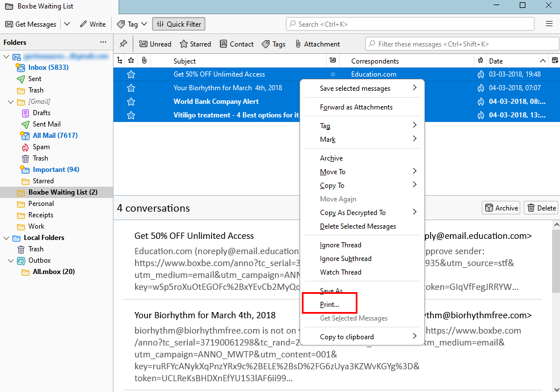
Task: Click thread column header icon
Action: [x=120, y=61]
